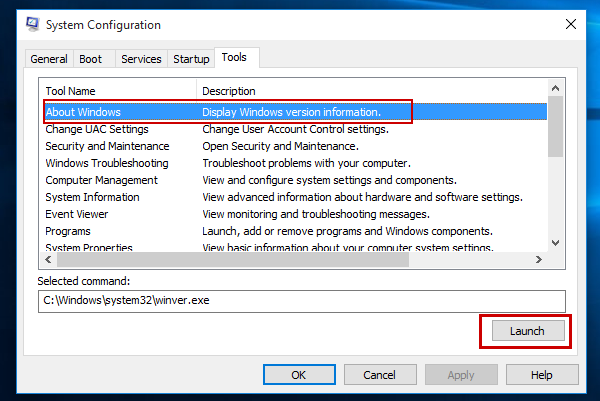Open the Boot tab
600x401 pixels.
point(94,59)
